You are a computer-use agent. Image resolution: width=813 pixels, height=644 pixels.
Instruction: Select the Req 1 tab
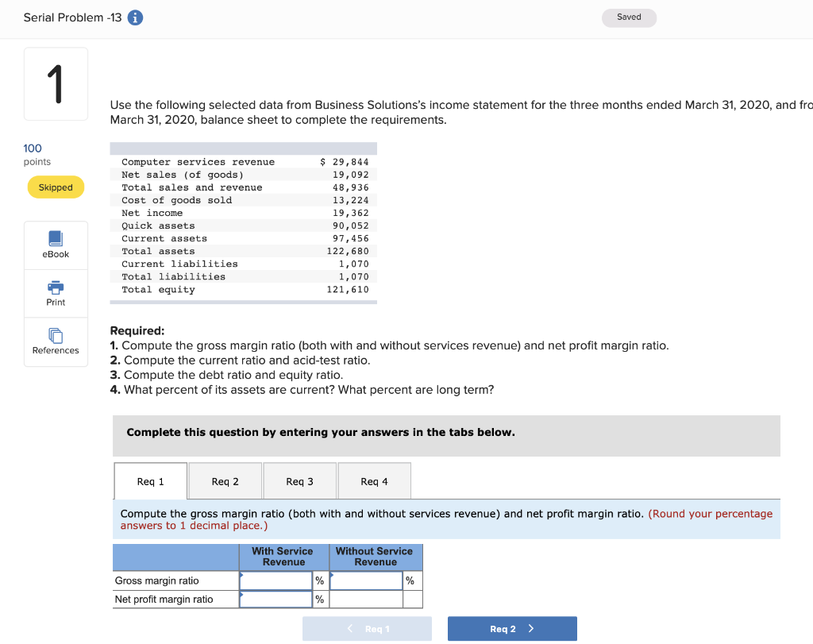[x=150, y=480]
